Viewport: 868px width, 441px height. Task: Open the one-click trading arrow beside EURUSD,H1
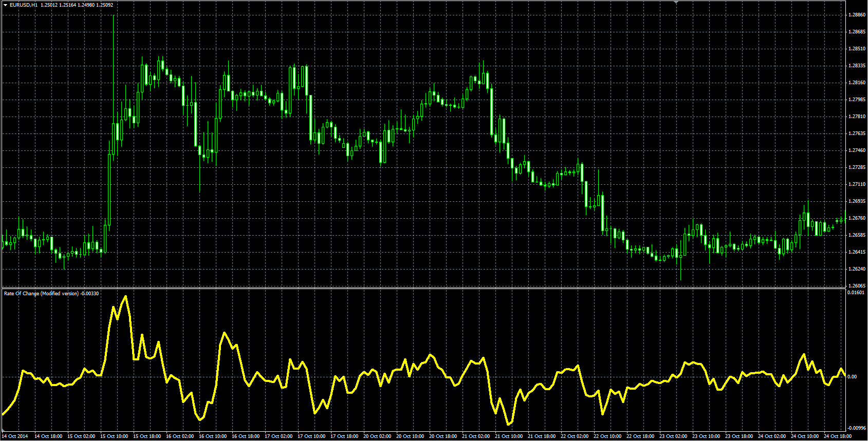point(5,5)
